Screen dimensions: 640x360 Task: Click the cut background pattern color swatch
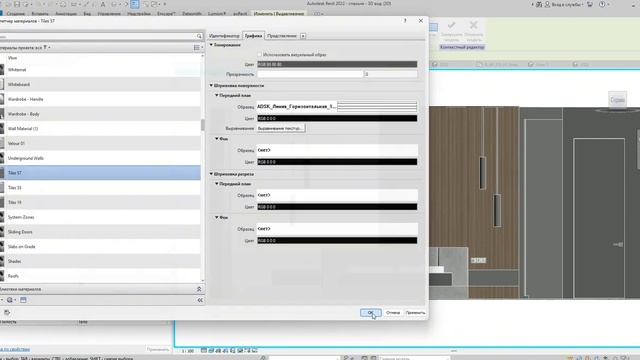[x=337, y=241]
